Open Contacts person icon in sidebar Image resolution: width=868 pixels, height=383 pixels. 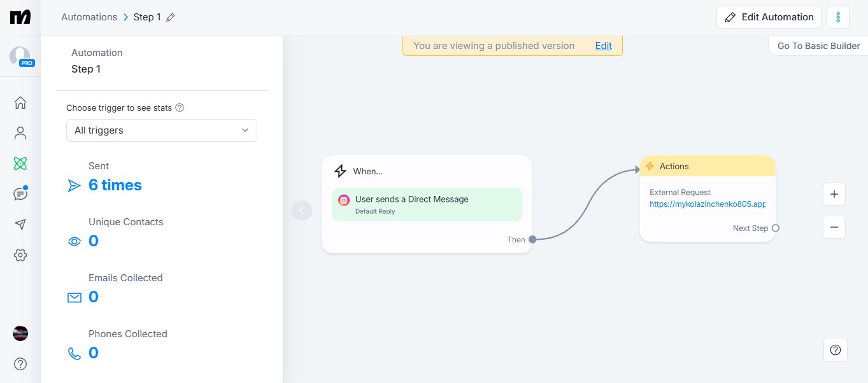[x=20, y=133]
